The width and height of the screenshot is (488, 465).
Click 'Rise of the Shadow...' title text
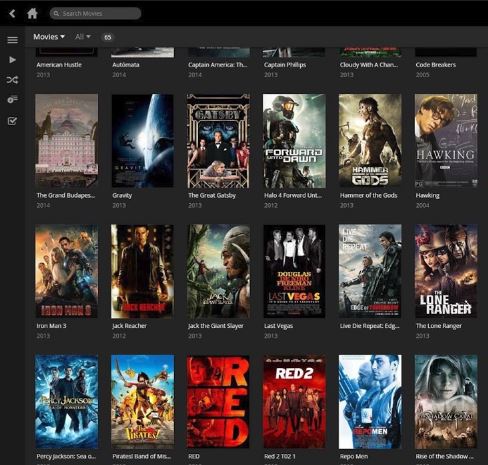[x=444, y=456]
